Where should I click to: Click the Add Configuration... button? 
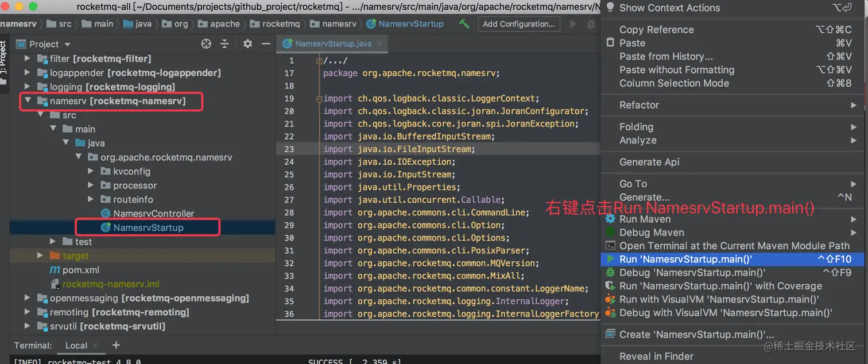point(519,24)
